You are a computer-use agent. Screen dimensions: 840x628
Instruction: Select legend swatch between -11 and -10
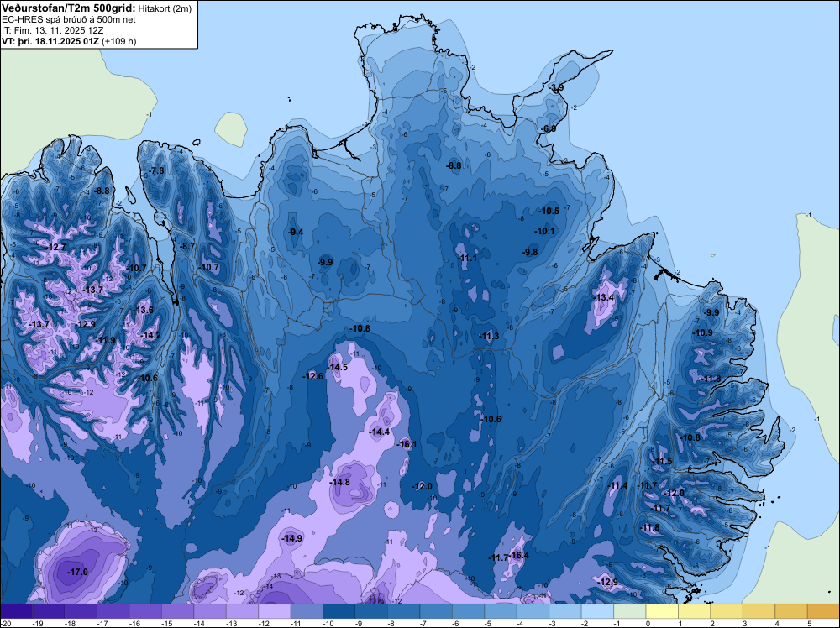pyautogui.click(x=307, y=611)
